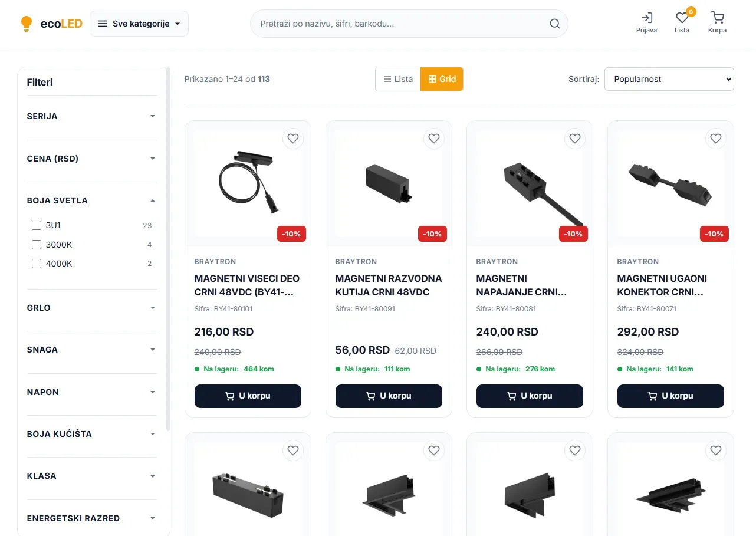Click the filter sidebar scrollbar
Screen dimensions: 756x536
tap(168, 248)
